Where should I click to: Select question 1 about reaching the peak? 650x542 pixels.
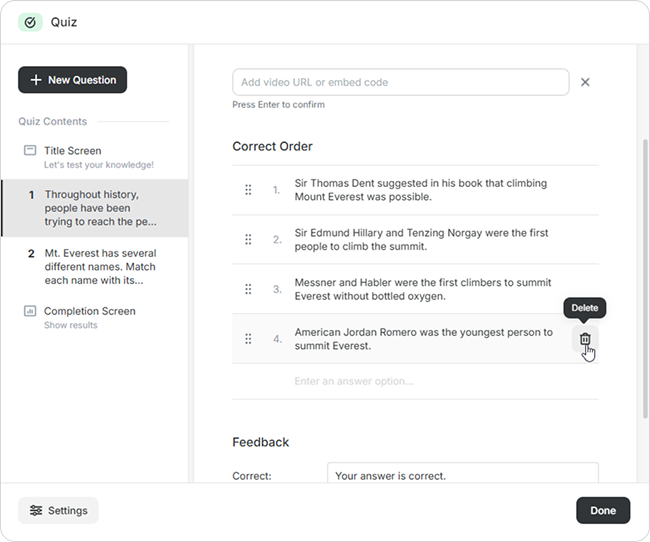99,208
